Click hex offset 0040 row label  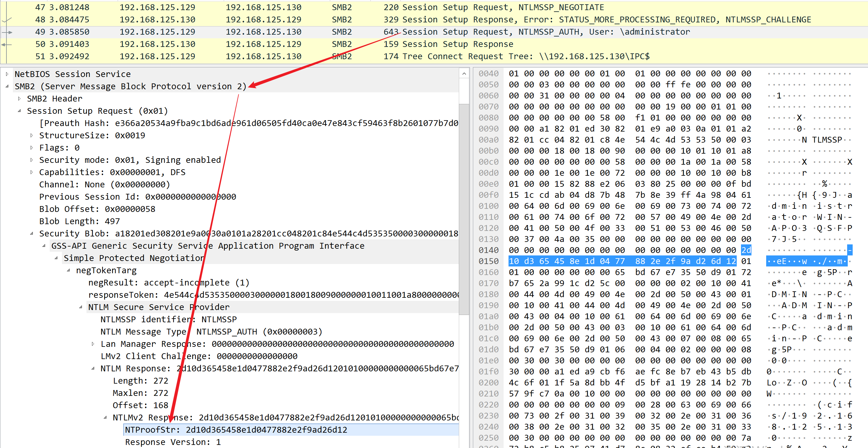pos(488,73)
